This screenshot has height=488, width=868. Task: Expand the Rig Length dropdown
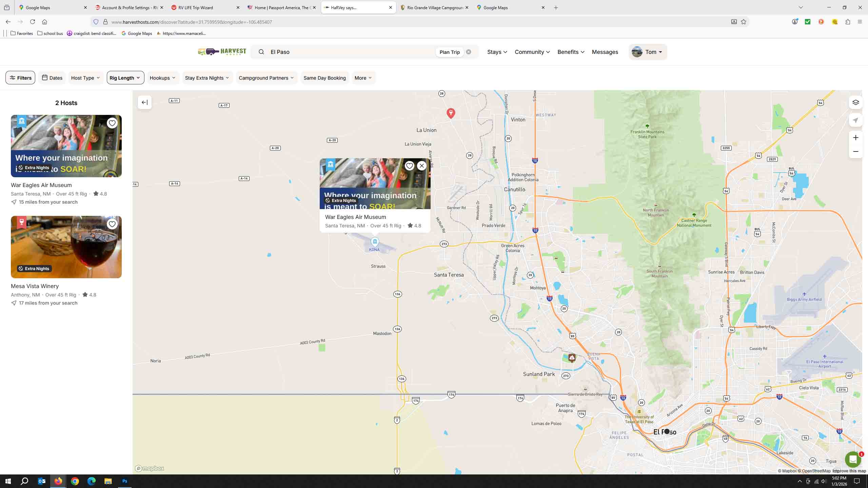click(x=125, y=78)
